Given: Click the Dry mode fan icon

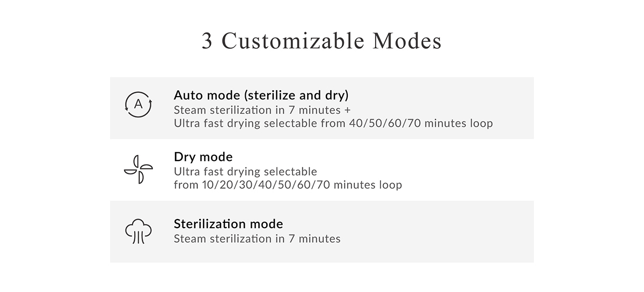Looking at the screenshot, I should (138, 170).
